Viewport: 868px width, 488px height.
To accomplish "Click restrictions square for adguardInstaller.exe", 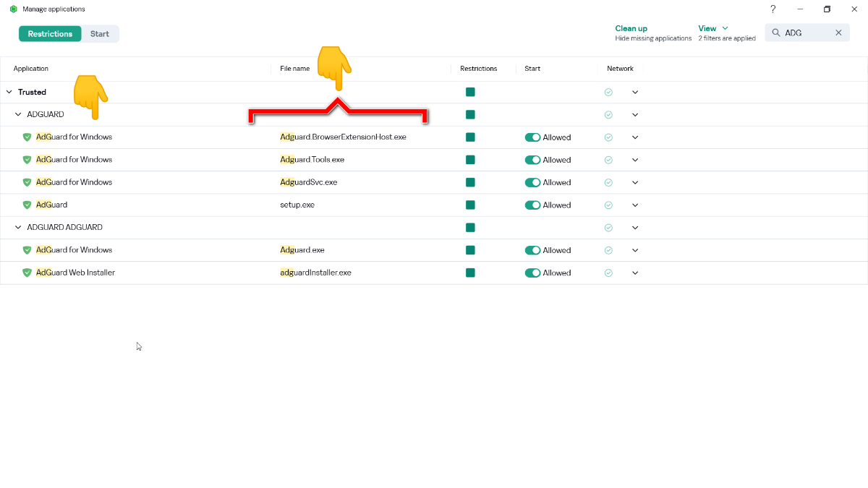I will [x=470, y=273].
